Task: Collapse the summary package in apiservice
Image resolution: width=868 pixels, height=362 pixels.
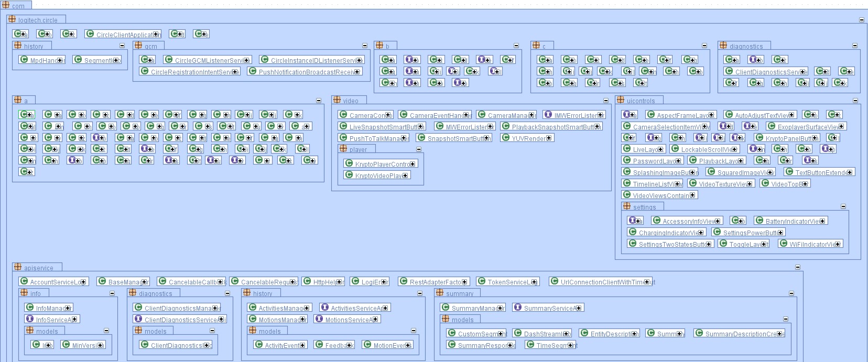Action: 791,293
